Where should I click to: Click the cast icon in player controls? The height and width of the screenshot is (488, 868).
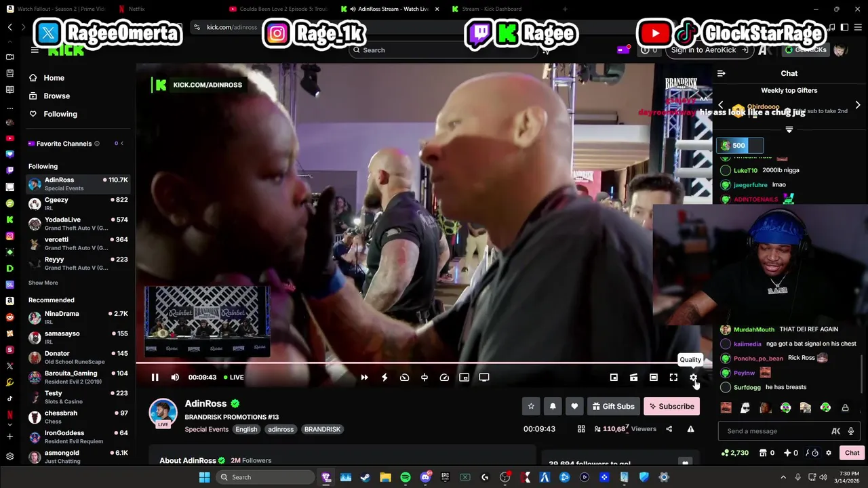[x=633, y=378]
